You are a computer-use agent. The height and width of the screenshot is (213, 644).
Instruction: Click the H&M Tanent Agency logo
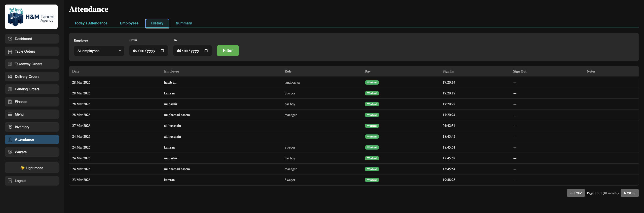click(x=31, y=17)
